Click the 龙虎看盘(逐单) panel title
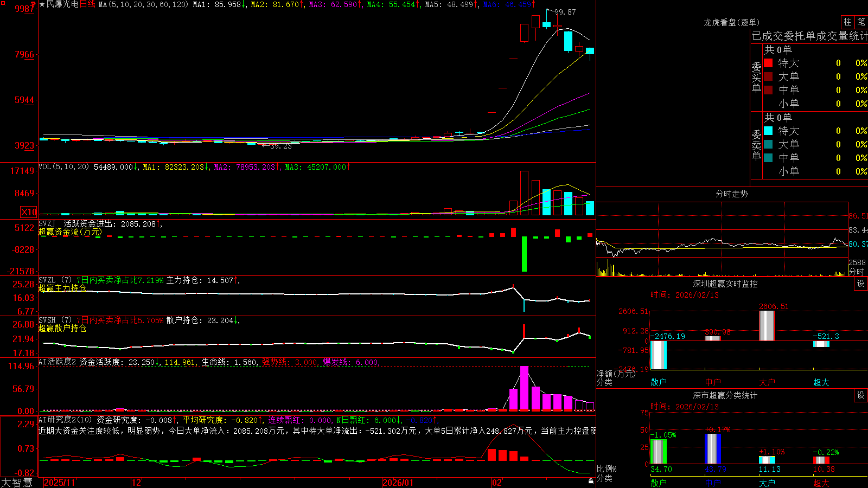868x488 pixels. click(x=731, y=22)
